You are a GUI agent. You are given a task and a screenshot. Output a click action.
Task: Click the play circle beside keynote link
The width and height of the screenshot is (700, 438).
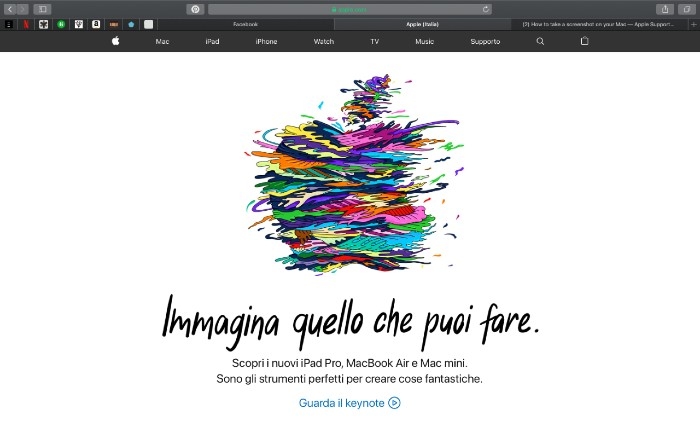point(394,403)
